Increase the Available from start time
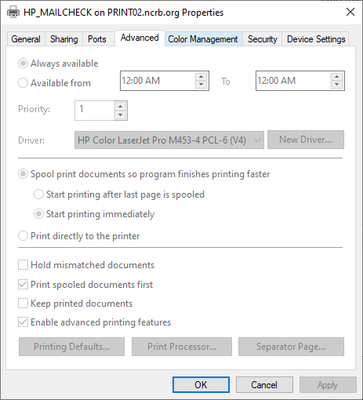 [x=201, y=76]
